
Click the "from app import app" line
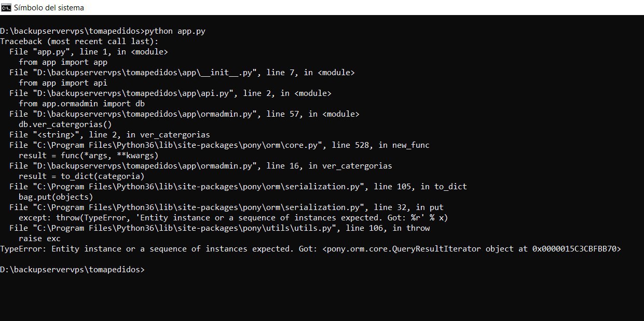(63, 62)
